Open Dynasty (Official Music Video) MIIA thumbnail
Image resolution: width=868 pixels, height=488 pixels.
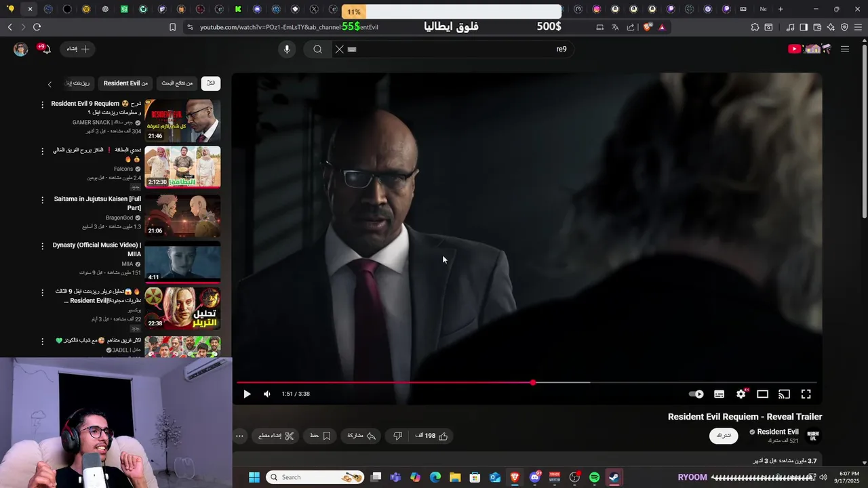tap(182, 262)
